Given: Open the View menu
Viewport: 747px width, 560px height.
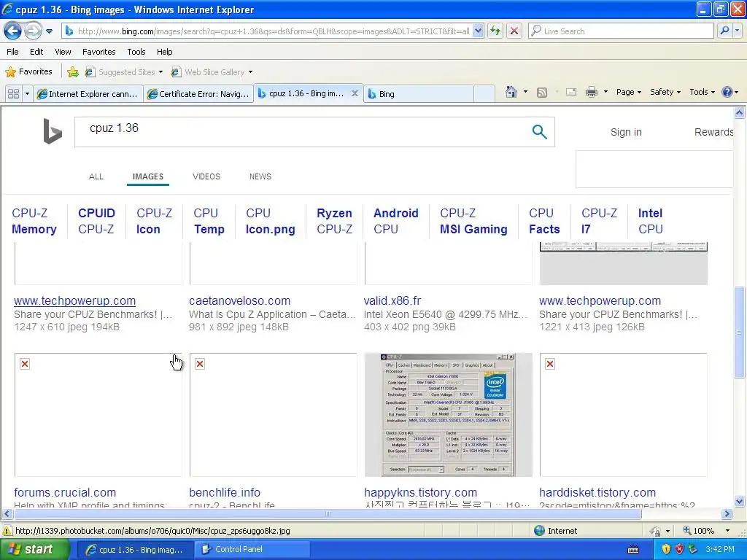Looking at the screenshot, I should [x=63, y=52].
